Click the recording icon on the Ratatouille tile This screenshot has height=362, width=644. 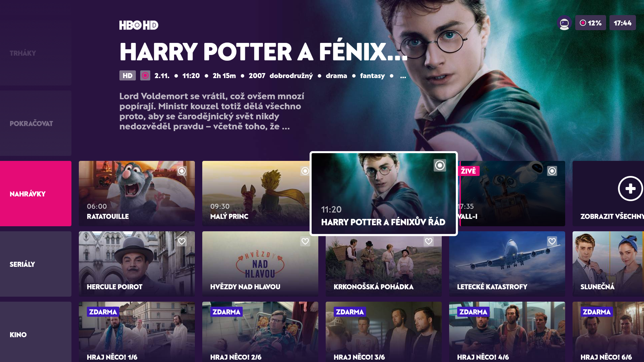click(182, 171)
